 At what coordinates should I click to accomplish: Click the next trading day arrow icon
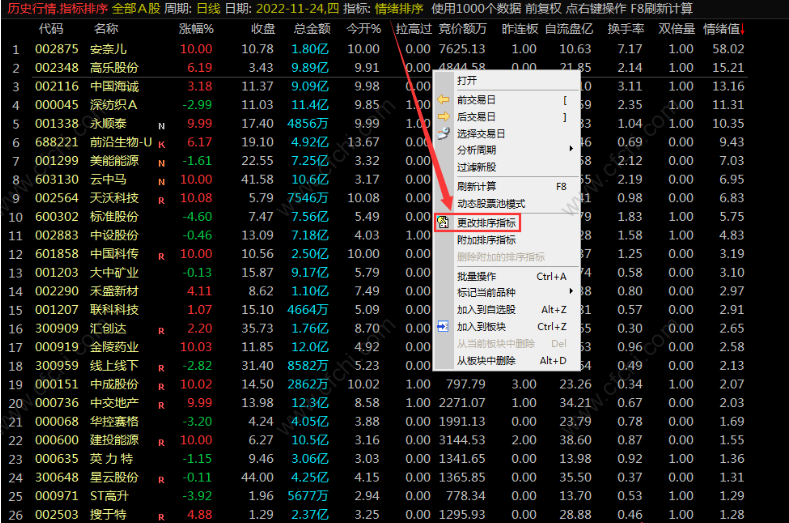pyautogui.click(x=443, y=117)
